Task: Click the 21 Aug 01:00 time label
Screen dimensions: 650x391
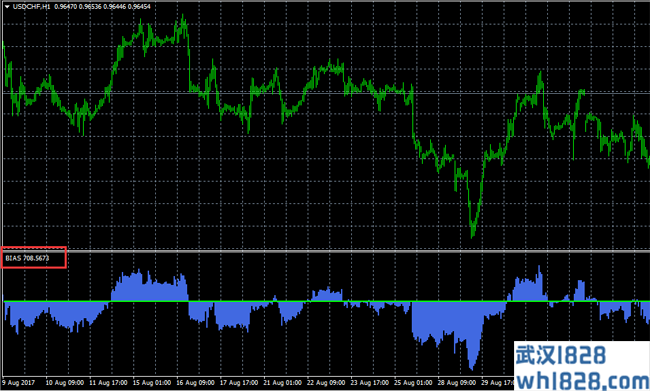Action: pos(282,382)
